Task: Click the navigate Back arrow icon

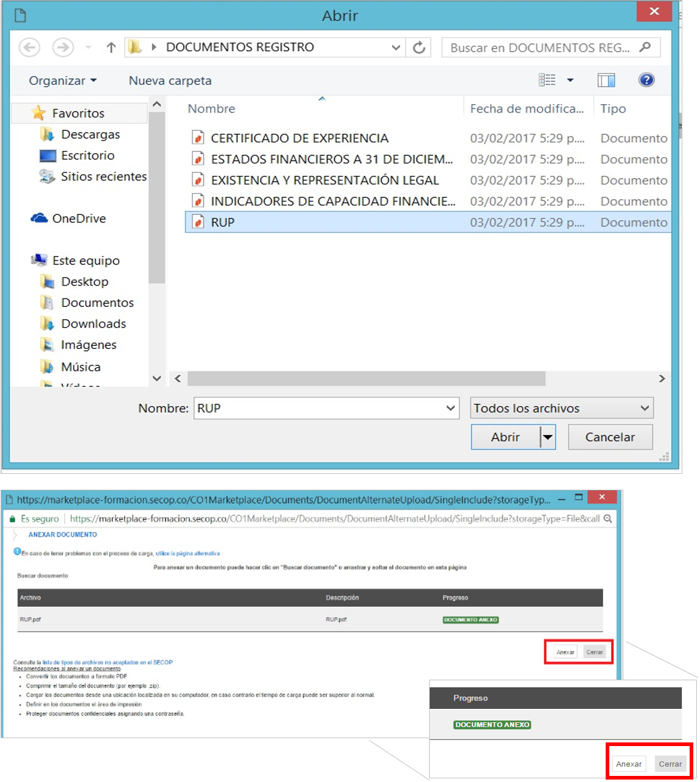Action: (29, 48)
